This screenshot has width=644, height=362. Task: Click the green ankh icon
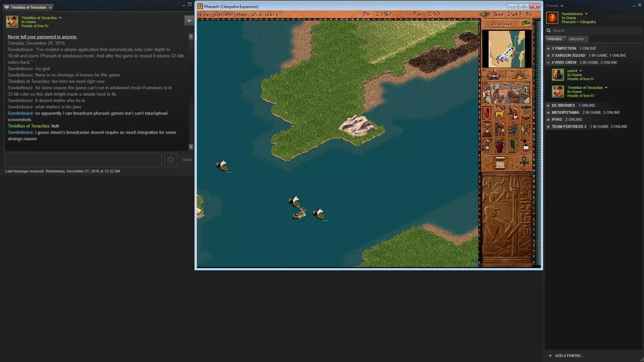point(524,163)
